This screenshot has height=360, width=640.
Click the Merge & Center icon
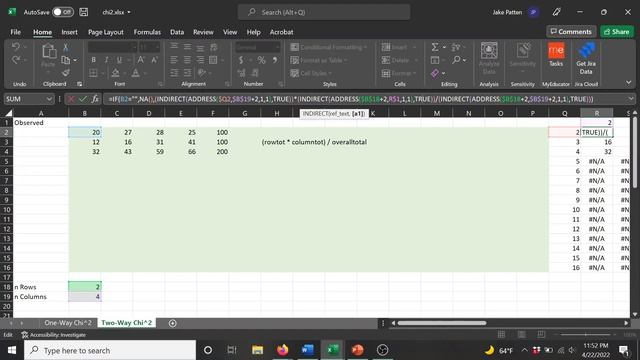pos(213,60)
